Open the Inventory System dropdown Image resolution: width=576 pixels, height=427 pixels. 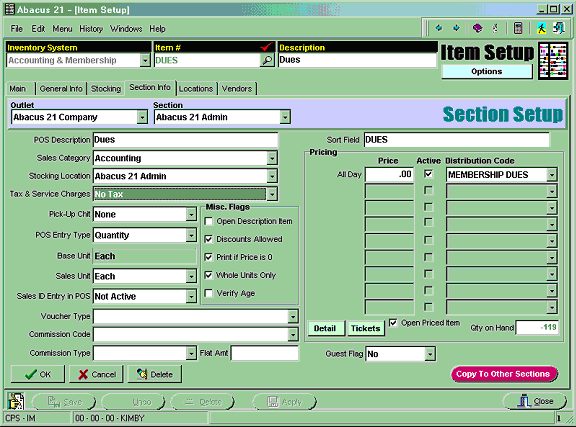tap(145, 60)
